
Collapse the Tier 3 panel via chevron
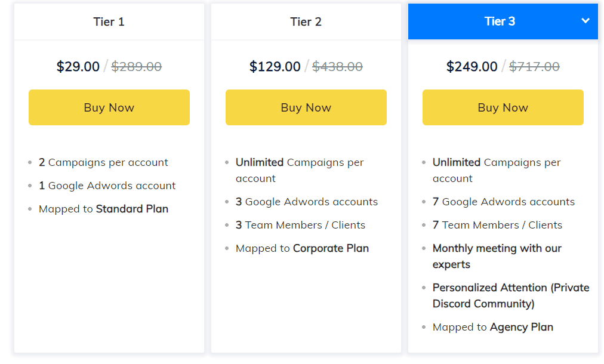(585, 20)
